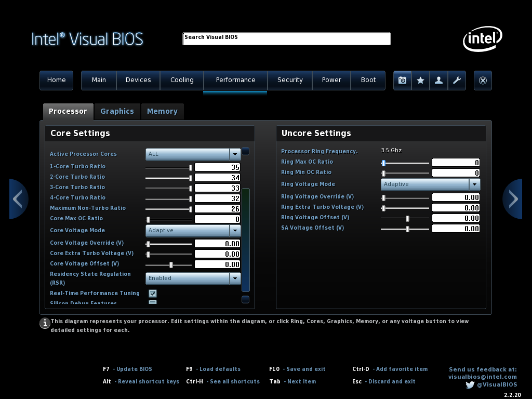Image resolution: width=532 pixels, height=399 pixels.
Task: Click Ctrl-D Add favorite item
Action: (x=390, y=369)
